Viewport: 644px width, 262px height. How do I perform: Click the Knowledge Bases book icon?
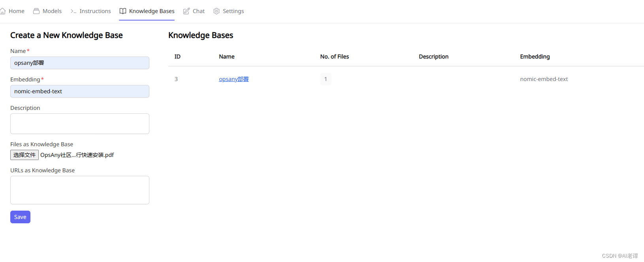[x=123, y=11]
